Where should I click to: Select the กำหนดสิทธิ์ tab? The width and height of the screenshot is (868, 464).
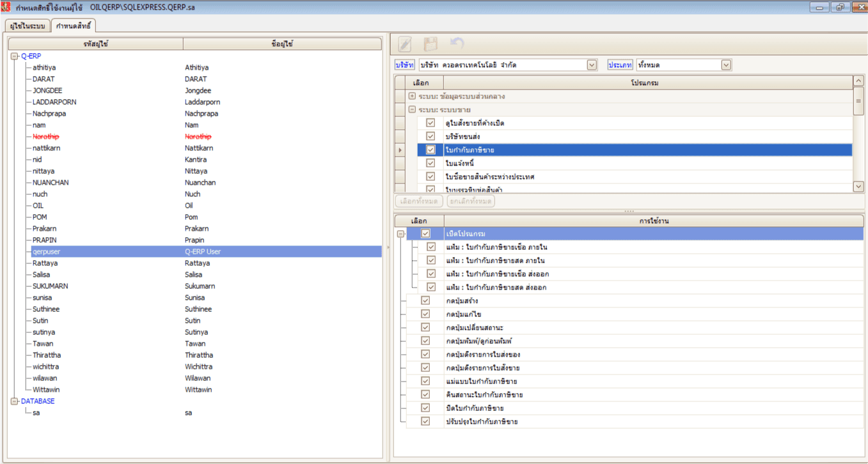pos(74,26)
